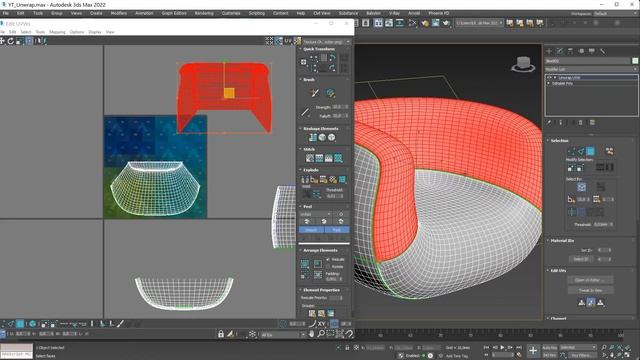Open the Create tab in the command panel
The width and height of the screenshot is (640, 360).
tap(549, 51)
